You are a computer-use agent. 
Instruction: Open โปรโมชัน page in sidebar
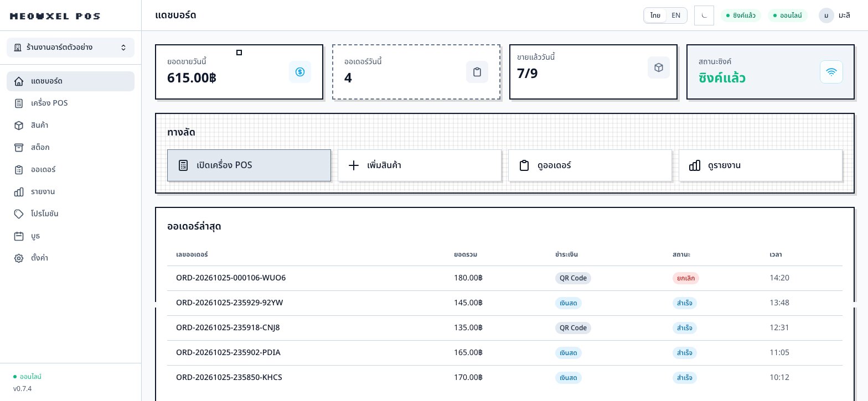point(70,214)
